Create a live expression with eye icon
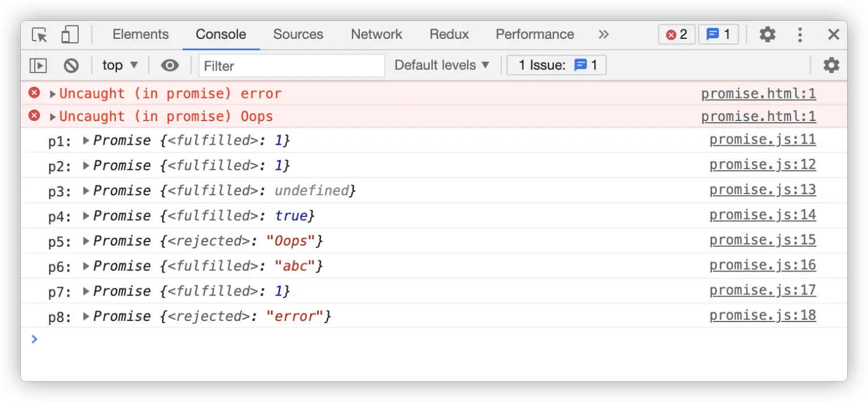The image size is (868, 402). click(x=170, y=65)
